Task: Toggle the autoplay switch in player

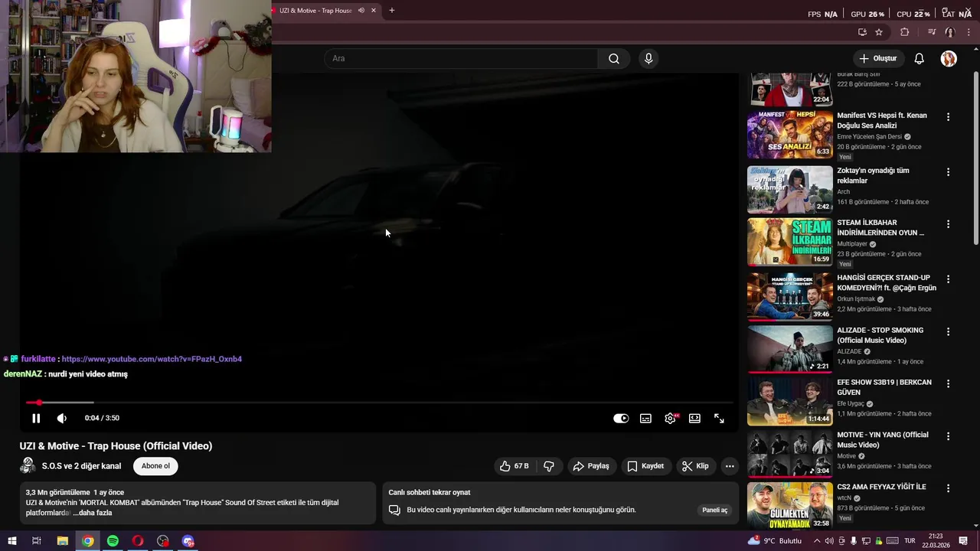Action: (621, 419)
